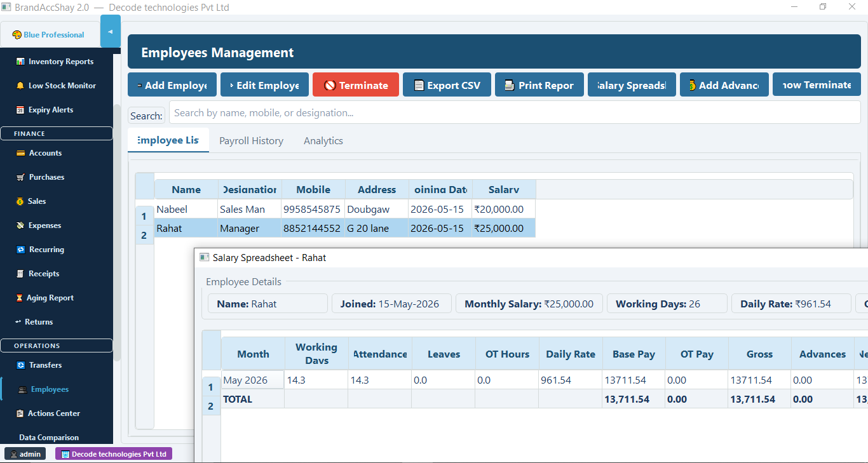The image size is (868, 463).
Task: Click the Employees icon in sidebar
Action: pos(23,389)
